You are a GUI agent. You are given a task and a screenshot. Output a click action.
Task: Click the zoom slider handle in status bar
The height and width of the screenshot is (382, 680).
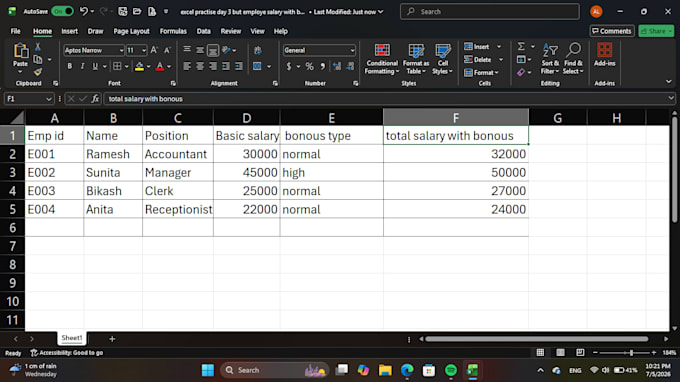631,353
